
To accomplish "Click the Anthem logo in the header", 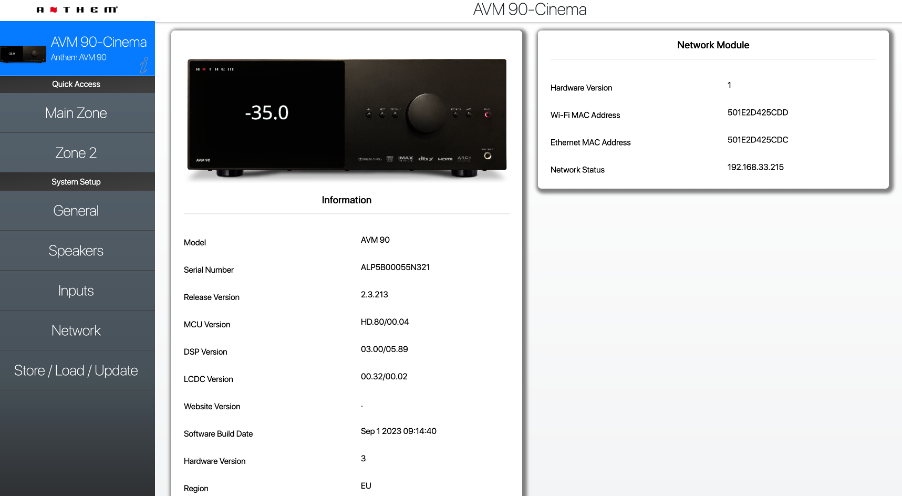I will point(77,10).
